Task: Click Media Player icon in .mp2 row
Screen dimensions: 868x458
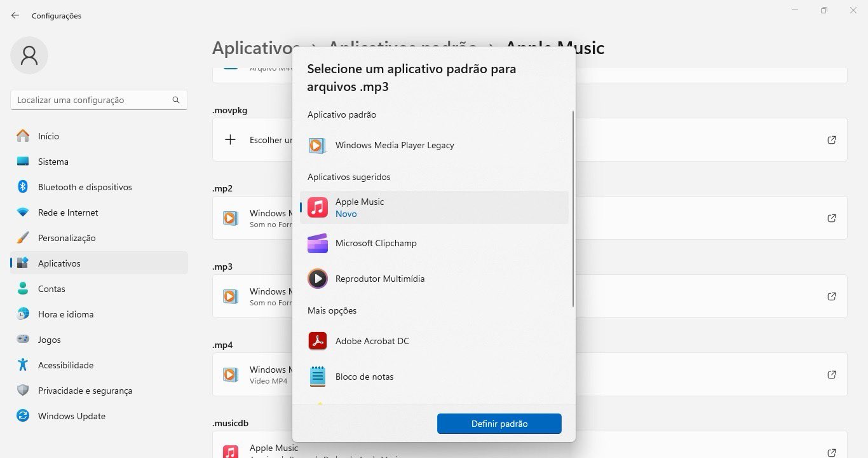Action: point(231,218)
